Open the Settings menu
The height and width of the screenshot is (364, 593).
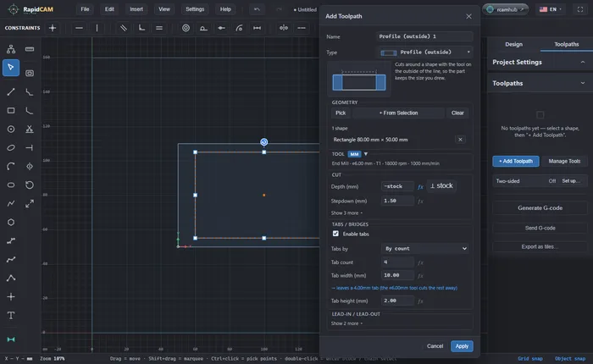point(195,9)
